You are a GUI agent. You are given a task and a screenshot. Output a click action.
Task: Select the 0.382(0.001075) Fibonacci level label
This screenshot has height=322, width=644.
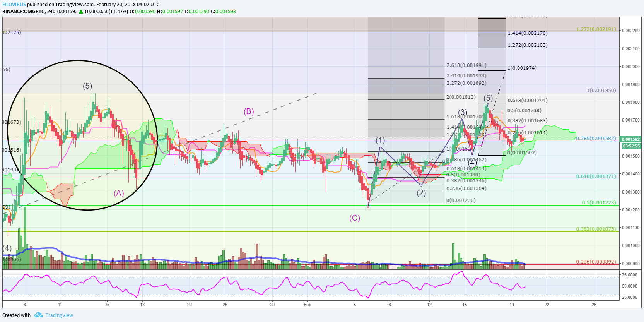pyautogui.click(x=596, y=229)
